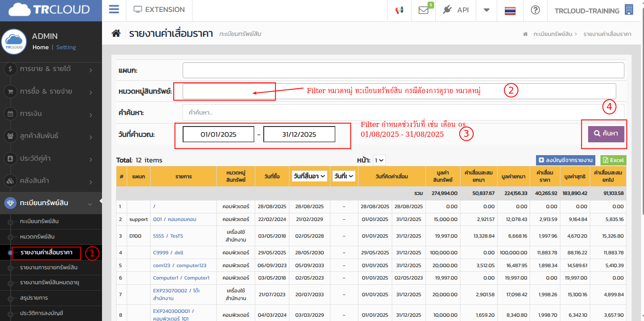
Task: Open the page number dropdown
Action: pyautogui.click(x=379, y=160)
